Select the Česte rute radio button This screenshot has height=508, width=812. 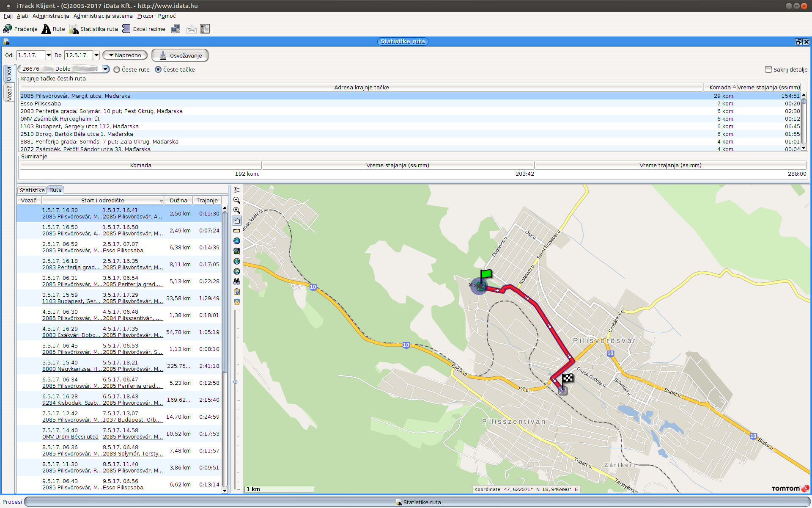[117, 70]
